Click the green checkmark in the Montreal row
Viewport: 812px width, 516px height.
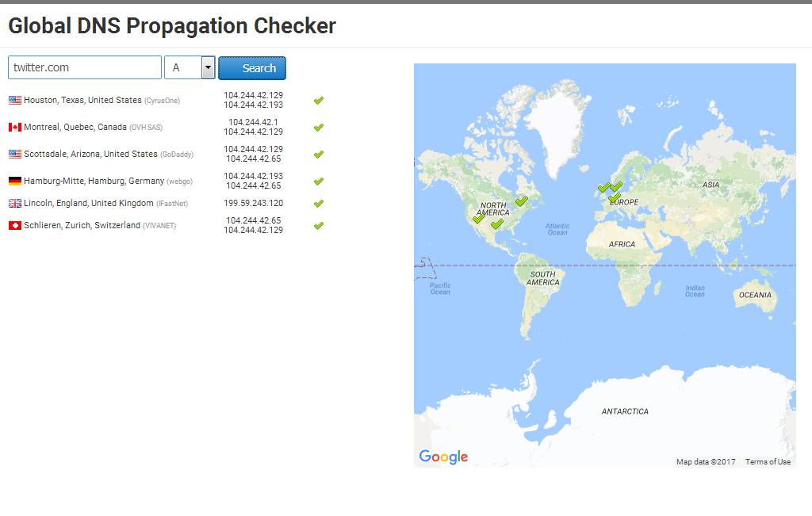pyautogui.click(x=319, y=128)
